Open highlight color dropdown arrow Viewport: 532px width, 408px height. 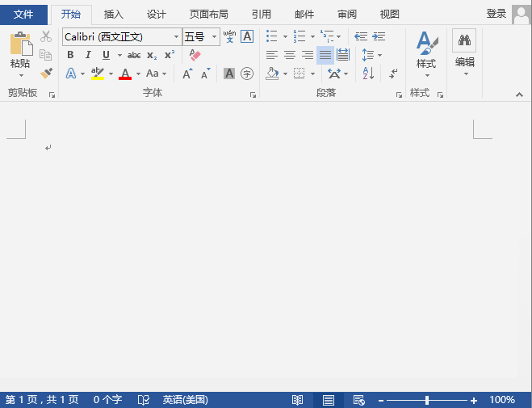click(111, 74)
